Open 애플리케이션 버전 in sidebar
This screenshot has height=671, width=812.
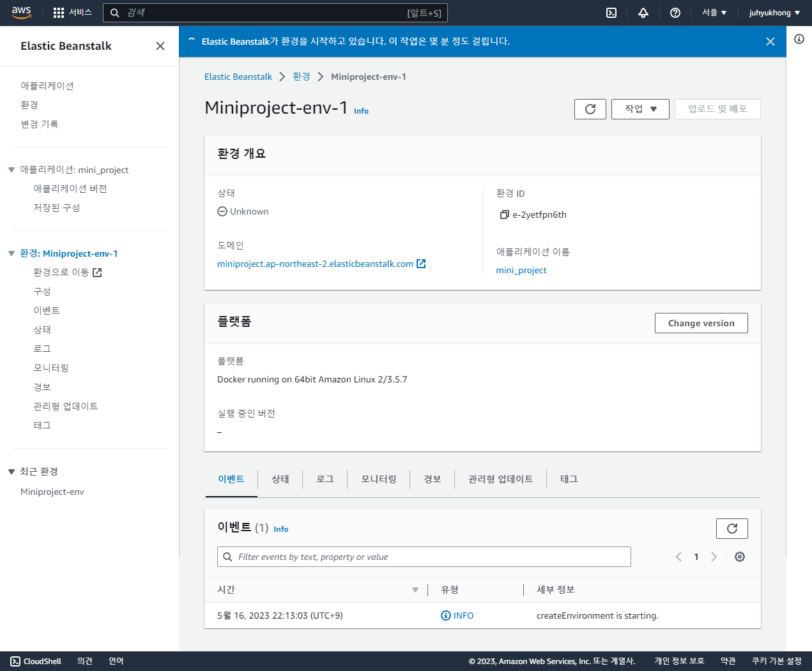pyautogui.click(x=70, y=188)
